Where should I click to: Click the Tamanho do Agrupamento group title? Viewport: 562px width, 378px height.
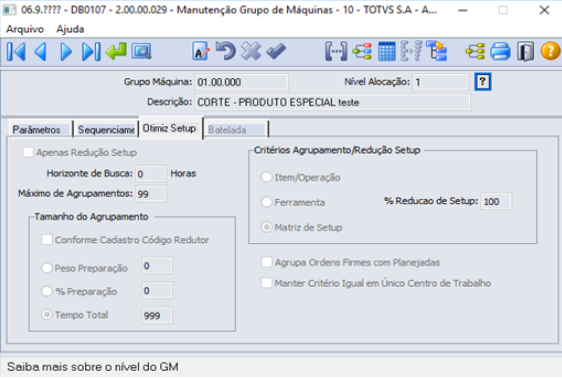pos(91,217)
